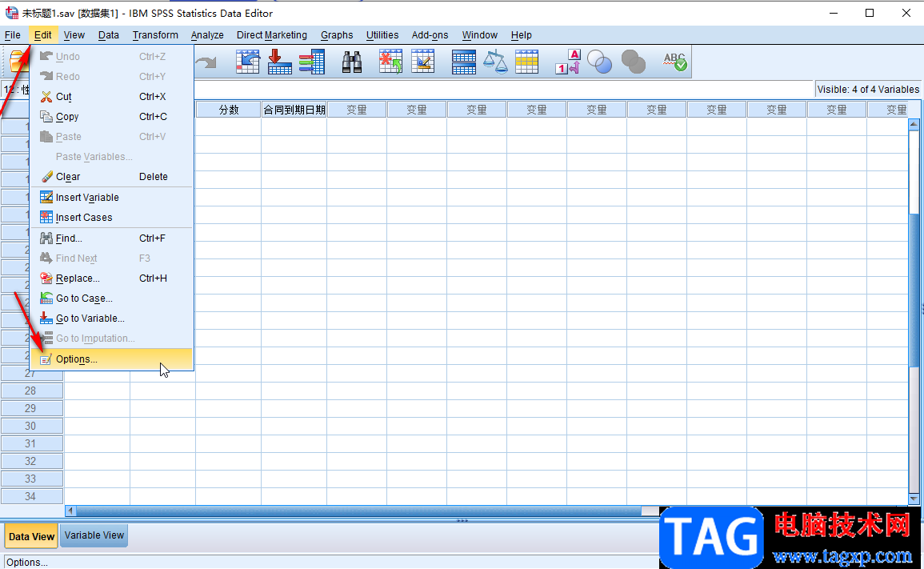Click the ABC Spell Check toolbar icon
Image resolution: width=924 pixels, height=569 pixels.
tap(674, 62)
